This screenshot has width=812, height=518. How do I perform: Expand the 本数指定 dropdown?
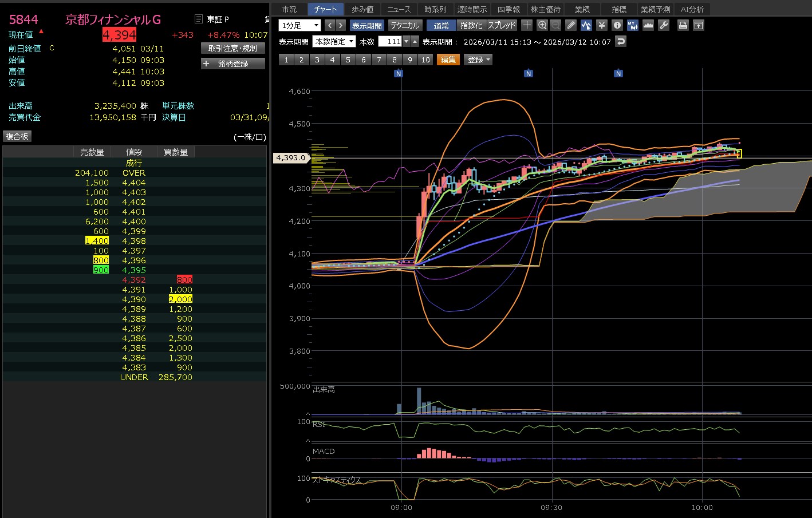tap(334, 41)
